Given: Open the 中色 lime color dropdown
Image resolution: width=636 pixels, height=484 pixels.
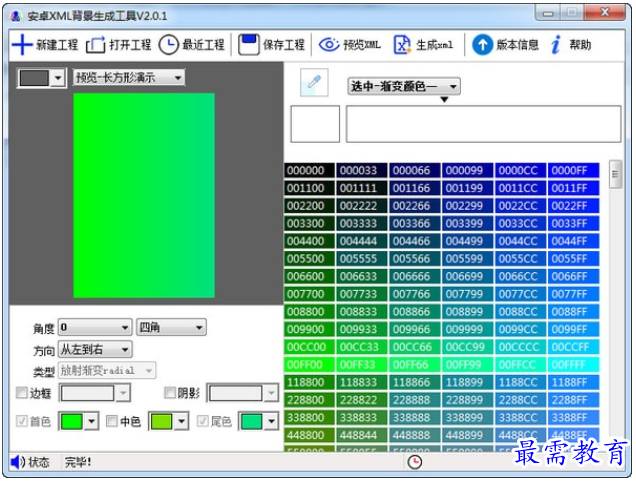Looking at the screenshot, I should pos(169,421).
